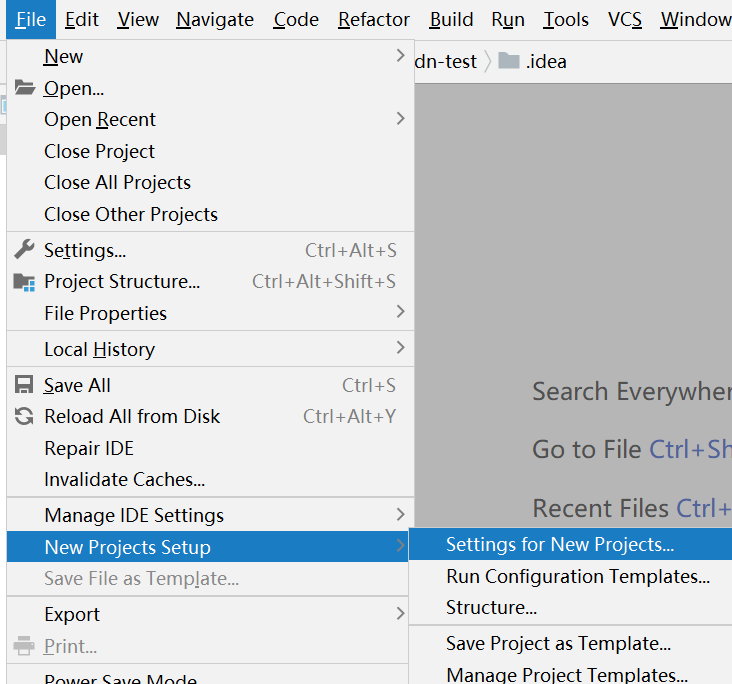Select Invalidate Caches option
Viewport: 732px width, 684px height.
coord(125,480)
